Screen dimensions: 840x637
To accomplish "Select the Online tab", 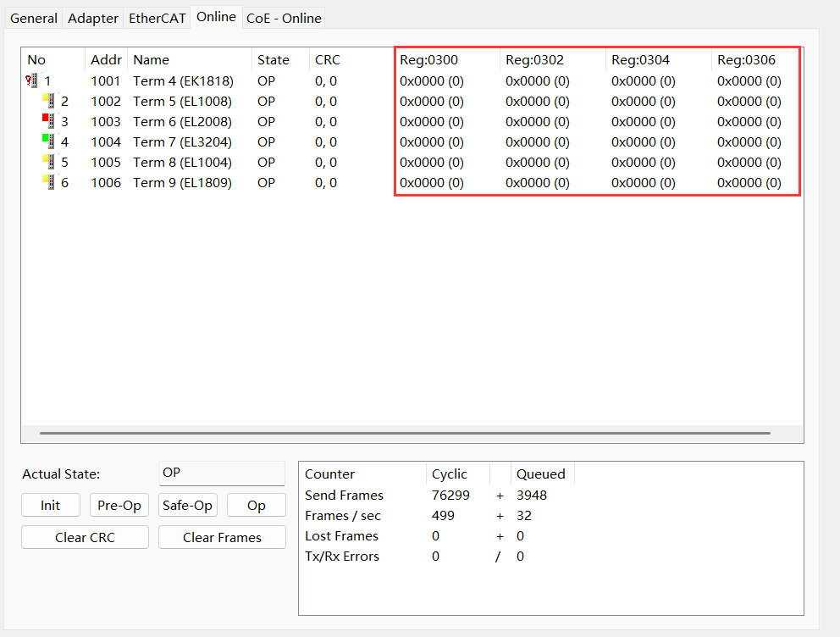I will [216, 17].
